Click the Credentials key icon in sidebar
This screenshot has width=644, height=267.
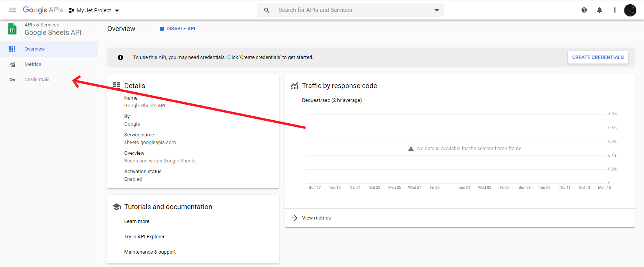[x=12, y=80]
